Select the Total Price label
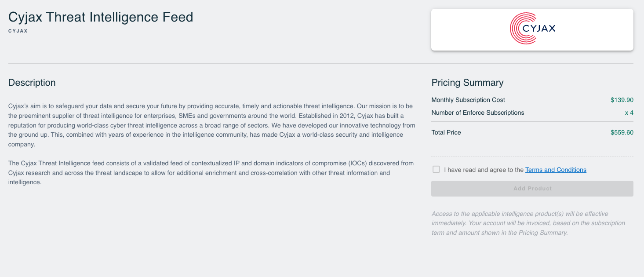Screen dimensions: 644x277 click(x=446, y=132)
